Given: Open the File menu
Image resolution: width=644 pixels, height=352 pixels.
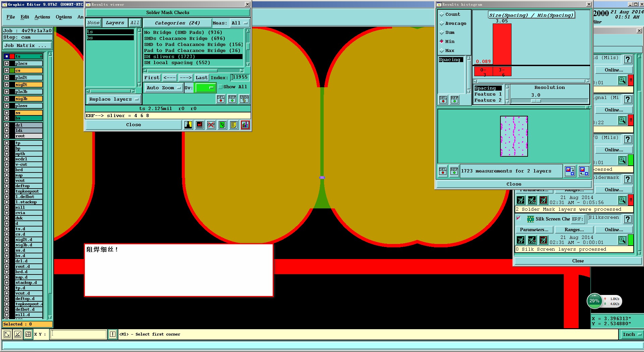Looking at the screenshot, I should pos(11,17).
